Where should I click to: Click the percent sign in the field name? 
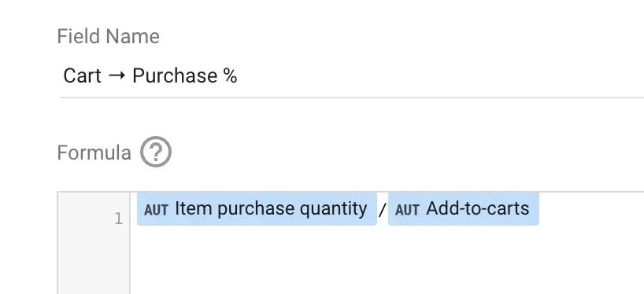231,75
